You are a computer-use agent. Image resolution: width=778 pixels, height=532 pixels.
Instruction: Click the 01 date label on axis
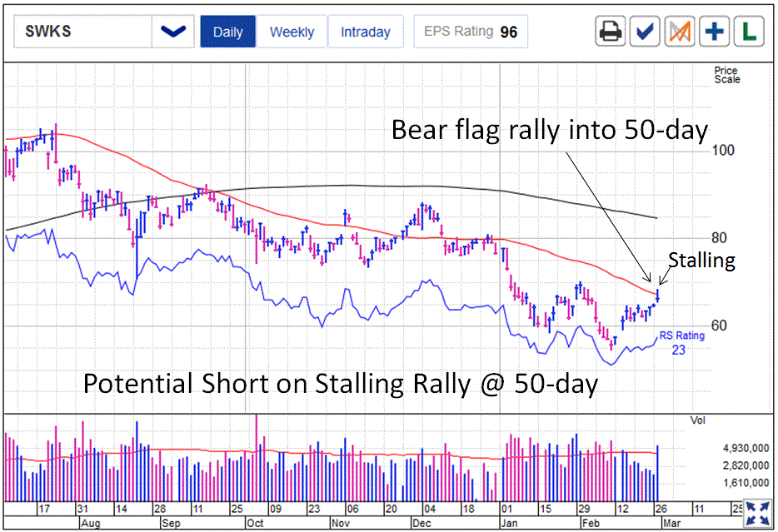tap(506, 509)
